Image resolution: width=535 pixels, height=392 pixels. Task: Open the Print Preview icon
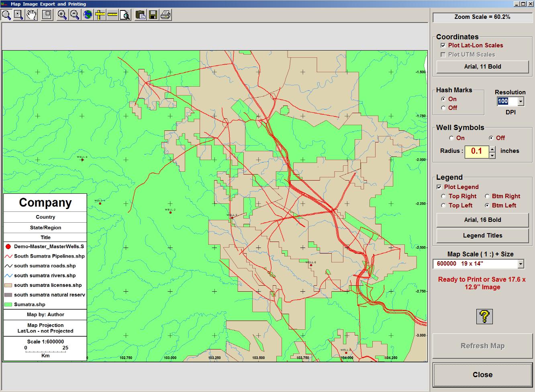tap(125, 15)
